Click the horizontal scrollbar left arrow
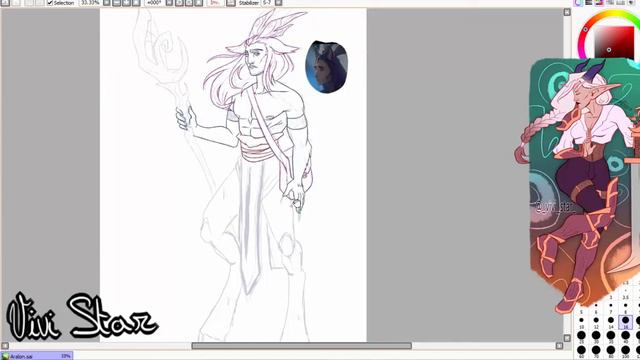The height and width of the screenshot is (360, 640). pyautogui.click(x=4, y=346)
